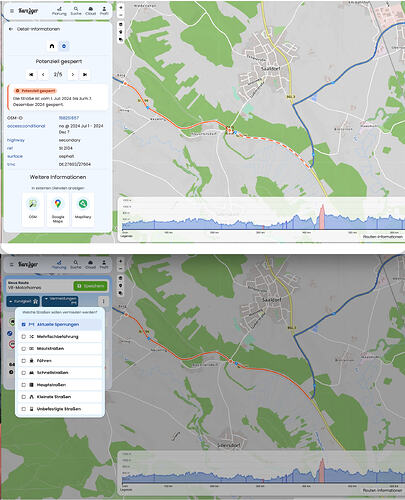The width and height of the screenshot is (405, 500).
Task: Click middle pin icon in lower map toolbar
Action: tap(121, 286)
